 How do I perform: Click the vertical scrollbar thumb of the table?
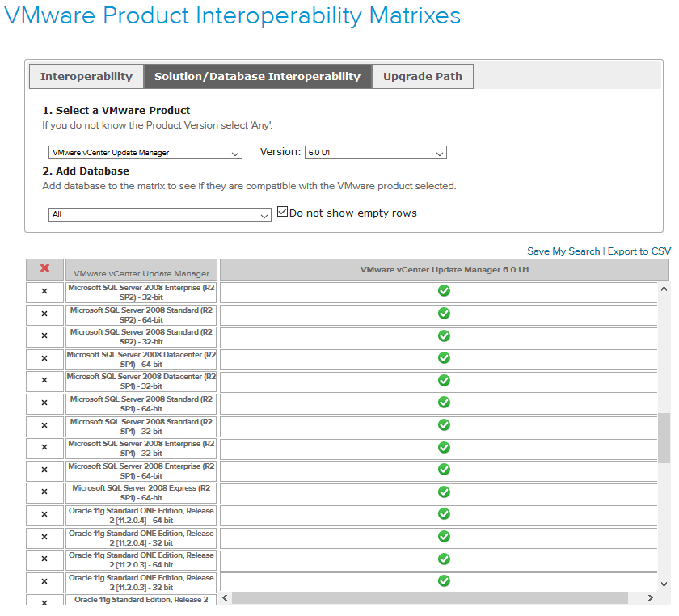tap(664, 438)
